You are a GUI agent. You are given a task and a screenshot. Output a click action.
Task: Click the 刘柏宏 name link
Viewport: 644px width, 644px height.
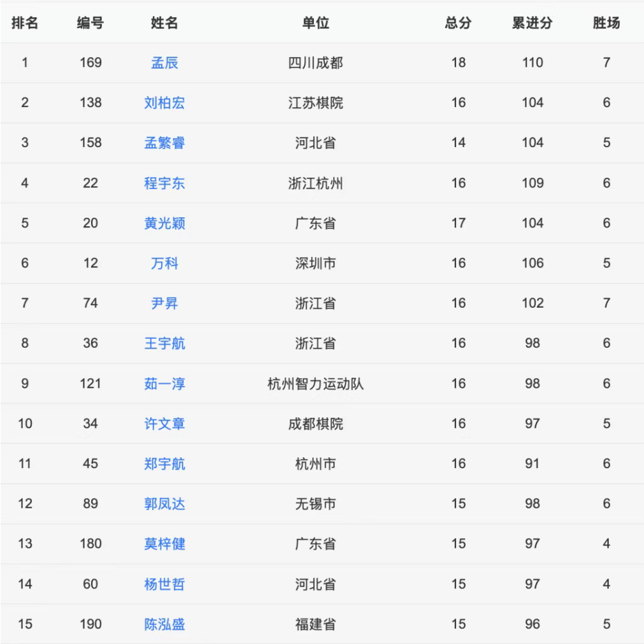tap(164, 103)
